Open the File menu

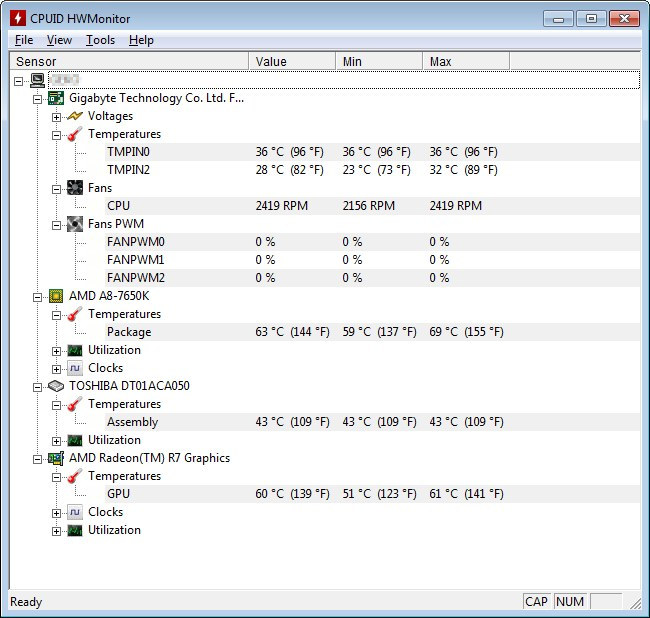24,40
